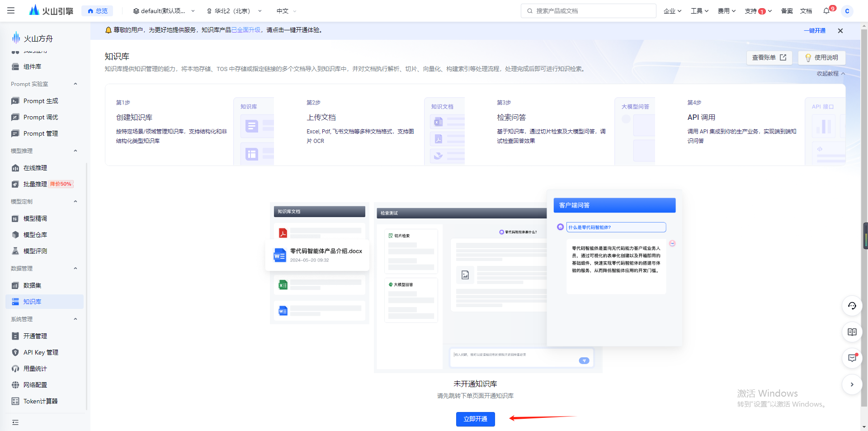Expand the floating panel arrow button
This screenshot has height=431, width=868.
[x=852, y=384]
